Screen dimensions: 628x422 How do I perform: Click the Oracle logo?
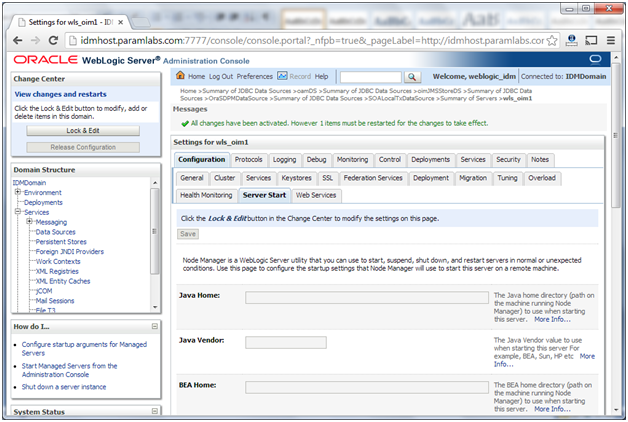click(45, 60)
